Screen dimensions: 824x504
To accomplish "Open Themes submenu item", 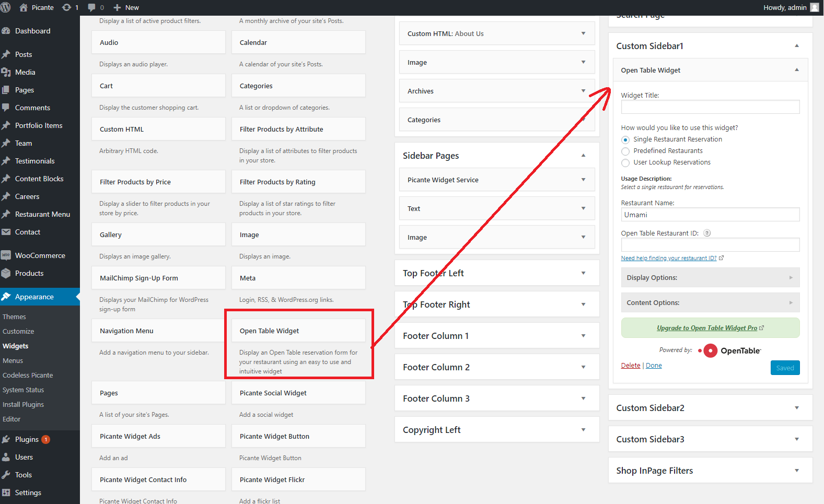I will [14, 317].
